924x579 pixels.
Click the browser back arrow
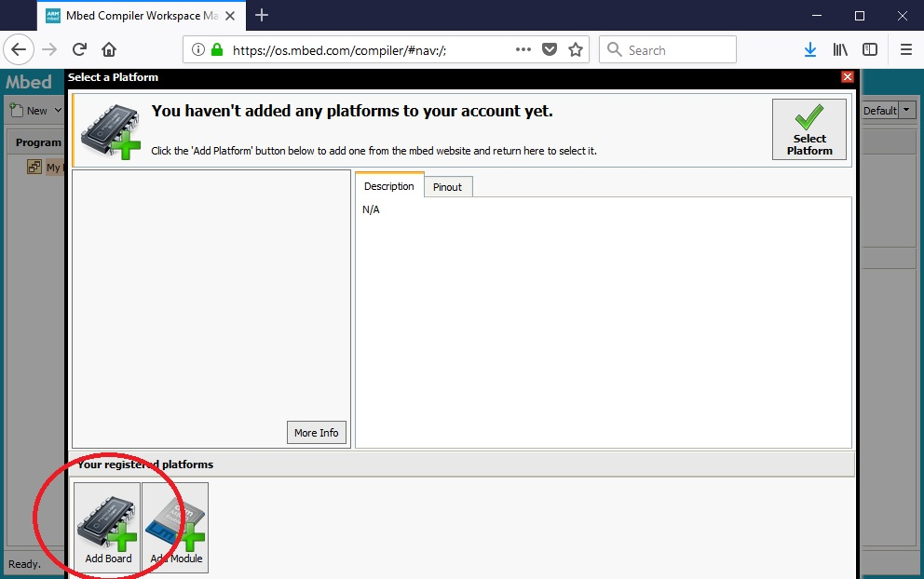pos(19,49)
